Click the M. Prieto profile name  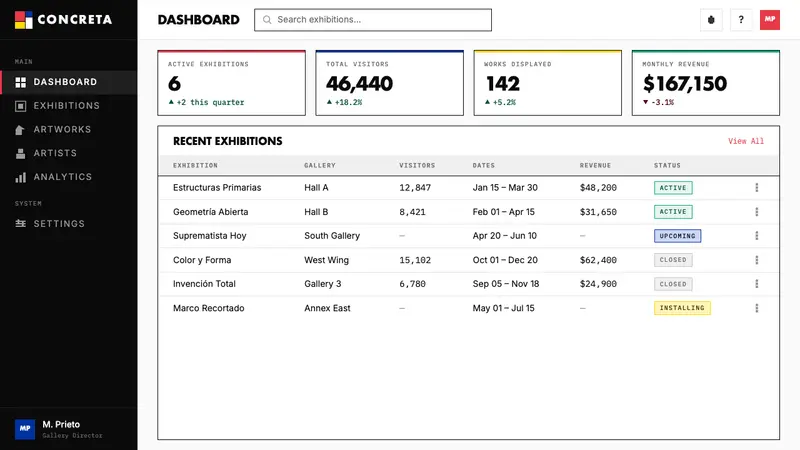(x=61, y=424)
